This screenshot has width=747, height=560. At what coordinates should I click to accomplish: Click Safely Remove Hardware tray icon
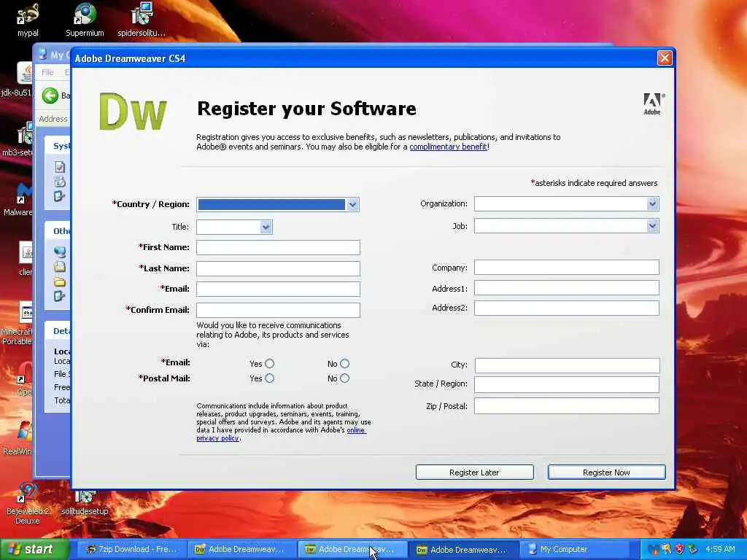point(692,550)
